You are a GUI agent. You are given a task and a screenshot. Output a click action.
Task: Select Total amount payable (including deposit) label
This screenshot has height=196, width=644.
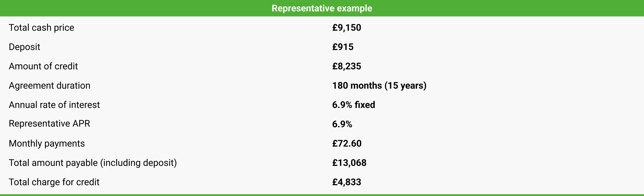click(x=93, y=163)
